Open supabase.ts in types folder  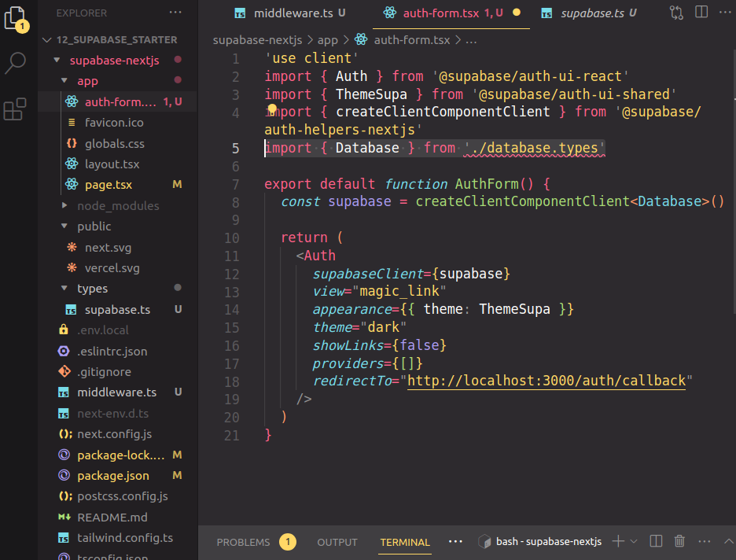point(117,309)
